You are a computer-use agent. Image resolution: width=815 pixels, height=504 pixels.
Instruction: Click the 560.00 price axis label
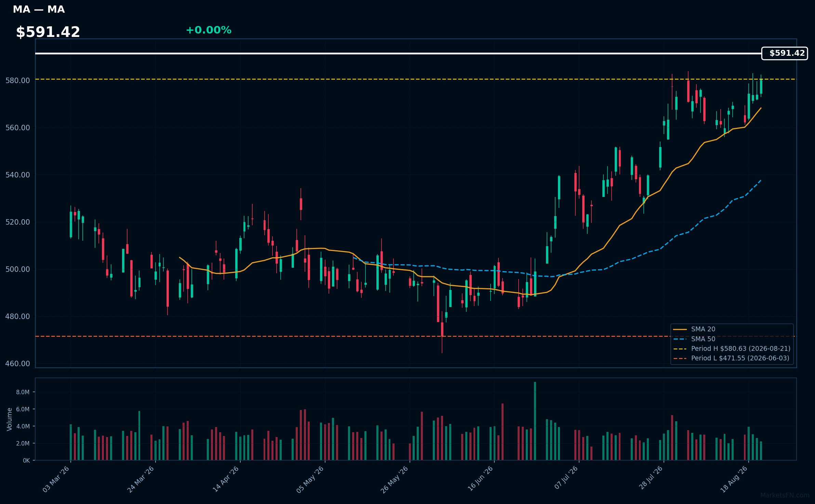pyautogui.click(x=18, y=128)
